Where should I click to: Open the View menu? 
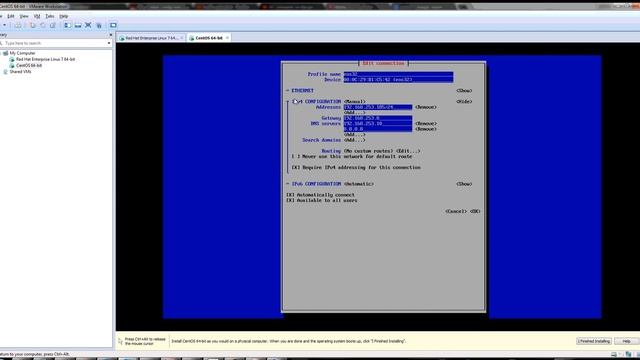(x=24, y=16)
